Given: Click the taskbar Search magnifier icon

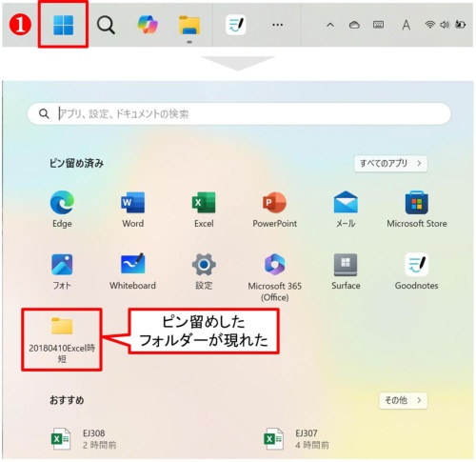Looking at the screenshot, I should pos(106,25).
